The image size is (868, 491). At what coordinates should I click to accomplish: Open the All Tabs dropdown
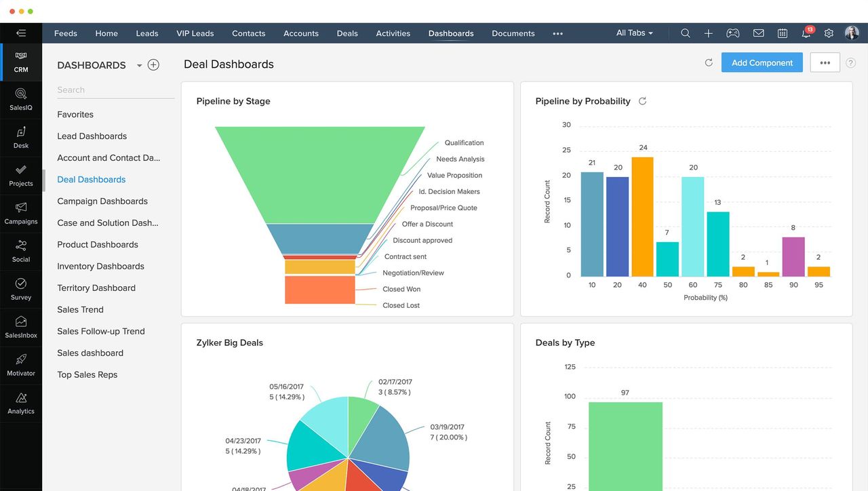(635, 33)
